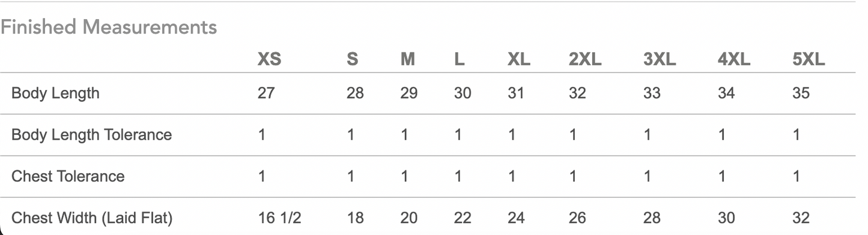Select the body length value 27
Viewport: 868px width, 235px height.
(266, 94)
